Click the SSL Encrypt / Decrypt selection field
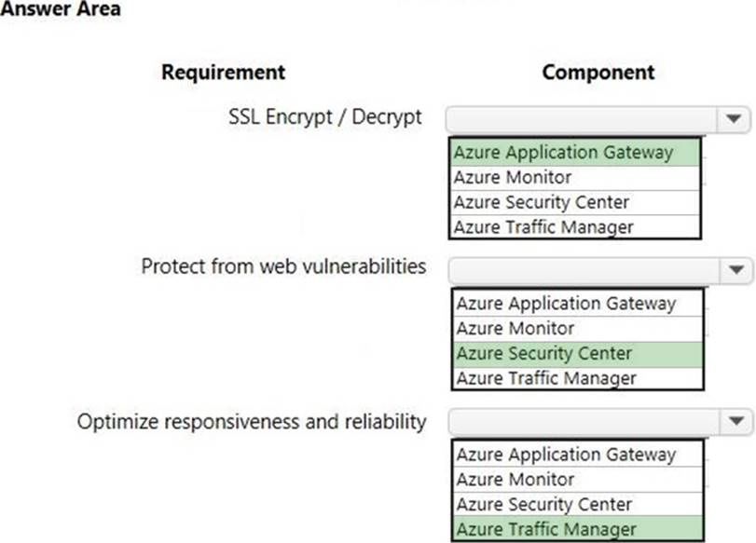Screen dimensions: 756x543 coord(581,119)
